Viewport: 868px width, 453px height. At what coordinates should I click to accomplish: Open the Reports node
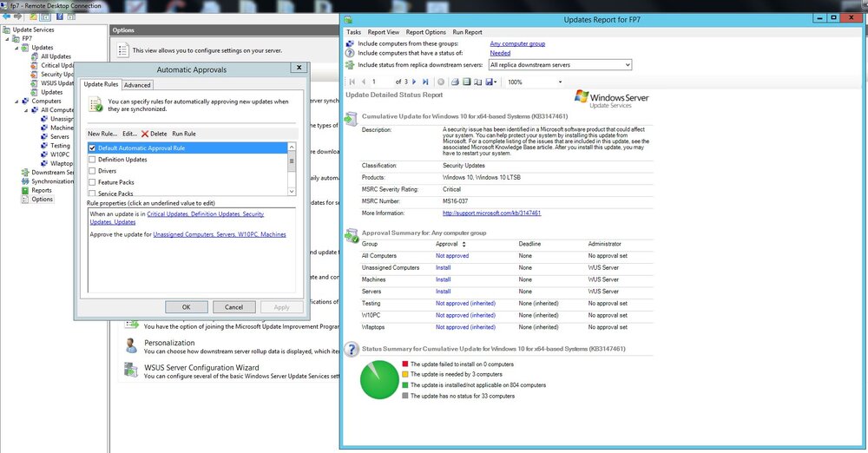pyautogui.click(x=42, y=190)
